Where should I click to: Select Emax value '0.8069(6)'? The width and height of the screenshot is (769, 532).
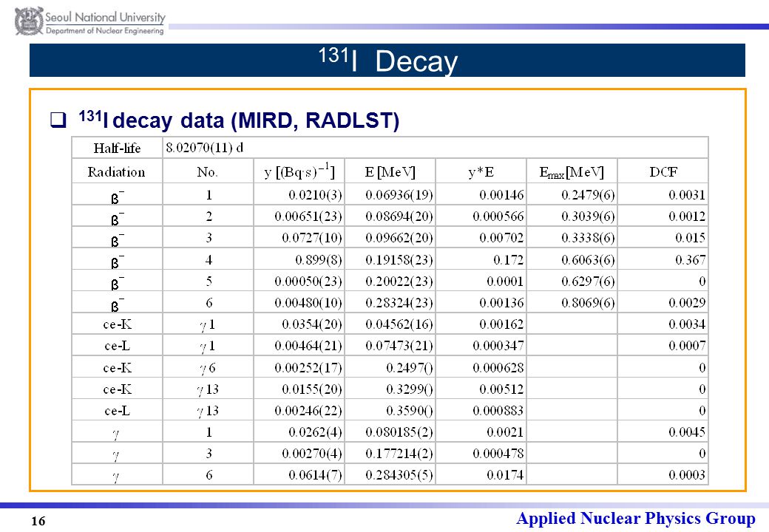point(588,303)
